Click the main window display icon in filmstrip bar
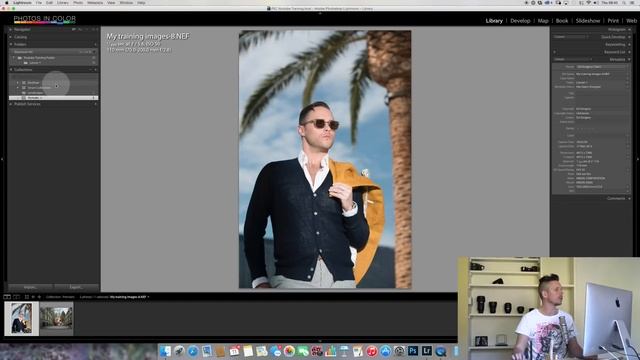The height and width of the screenshot is (360, 640). (7, 297)
